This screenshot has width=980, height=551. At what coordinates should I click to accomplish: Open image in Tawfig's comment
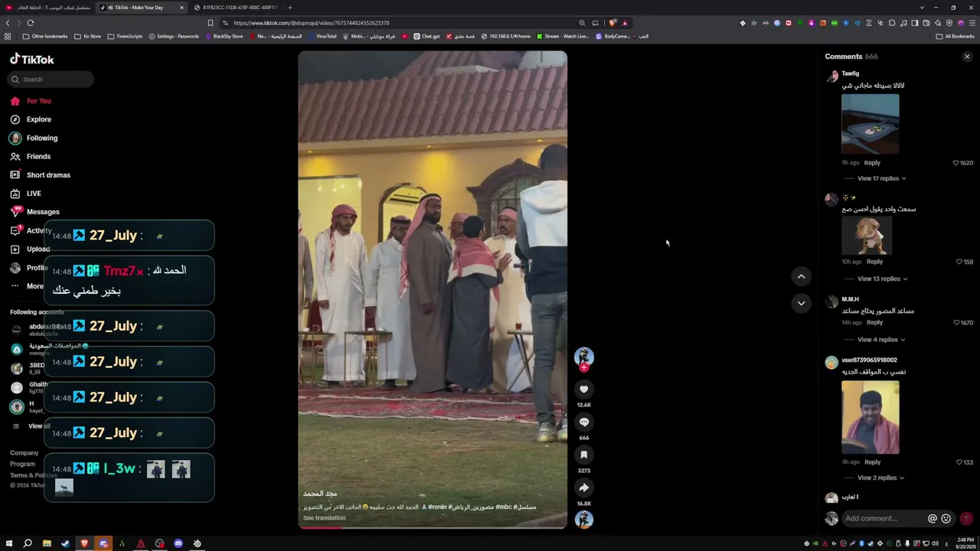point(871,124)
